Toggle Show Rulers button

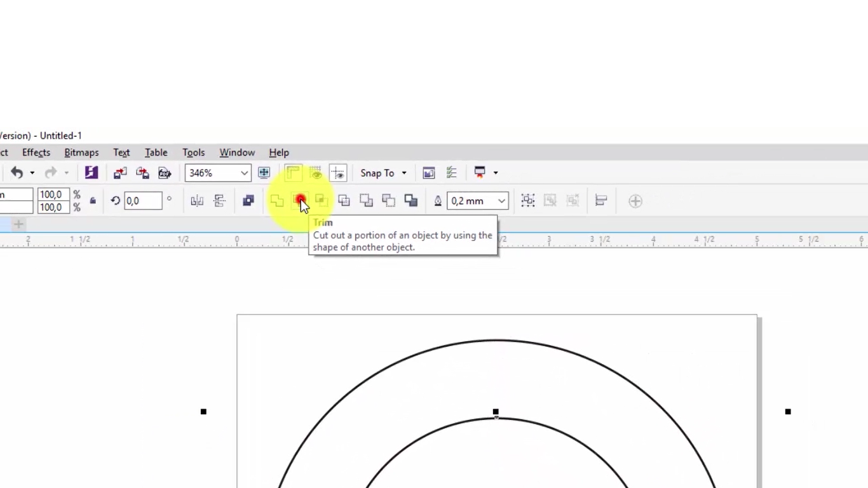(x=293, y=173)
